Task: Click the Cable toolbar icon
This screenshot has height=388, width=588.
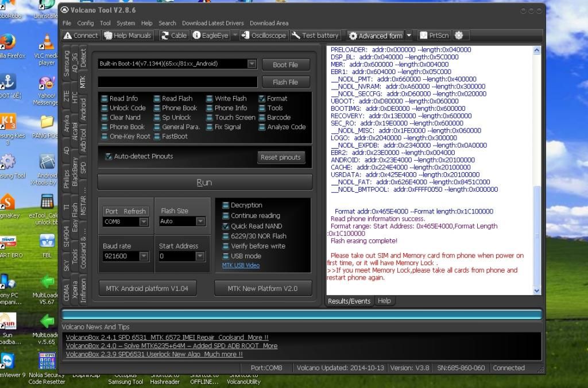Action: point(174,36)
